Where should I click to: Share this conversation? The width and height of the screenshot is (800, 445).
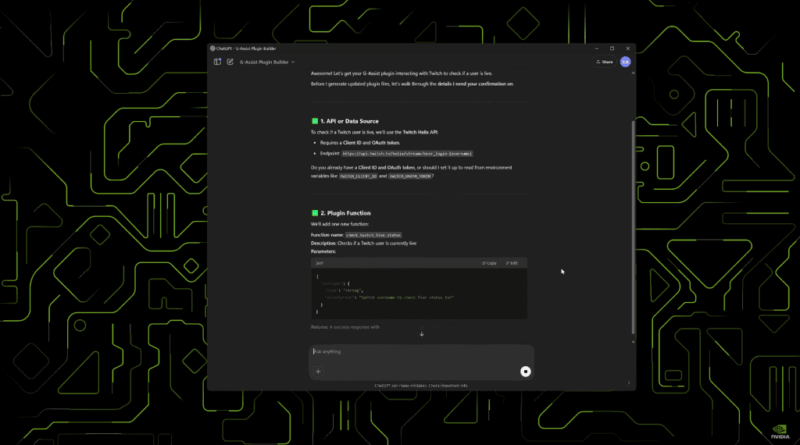click(x=605, y=62)
